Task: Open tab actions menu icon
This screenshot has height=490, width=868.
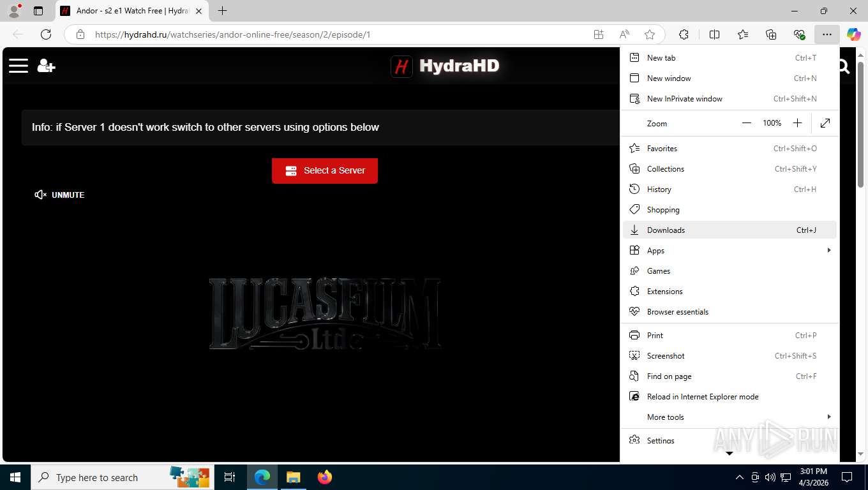Action: coord(38,11)
